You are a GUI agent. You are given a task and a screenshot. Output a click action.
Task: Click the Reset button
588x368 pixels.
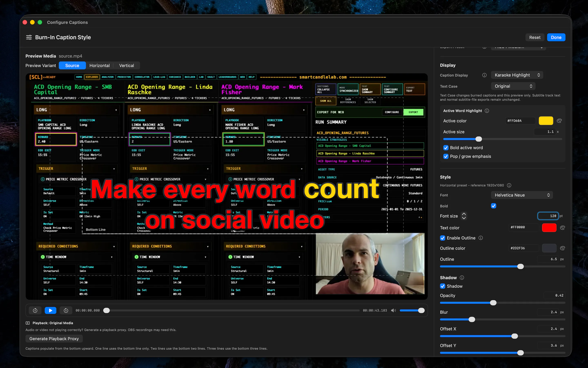(535, 37)
